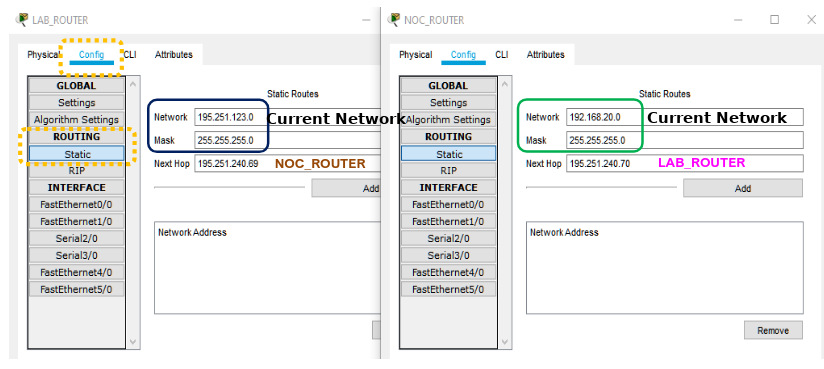
Task: Open Serial3/0 interface in LAB_ROUTER
Action: tap(77, 255)
